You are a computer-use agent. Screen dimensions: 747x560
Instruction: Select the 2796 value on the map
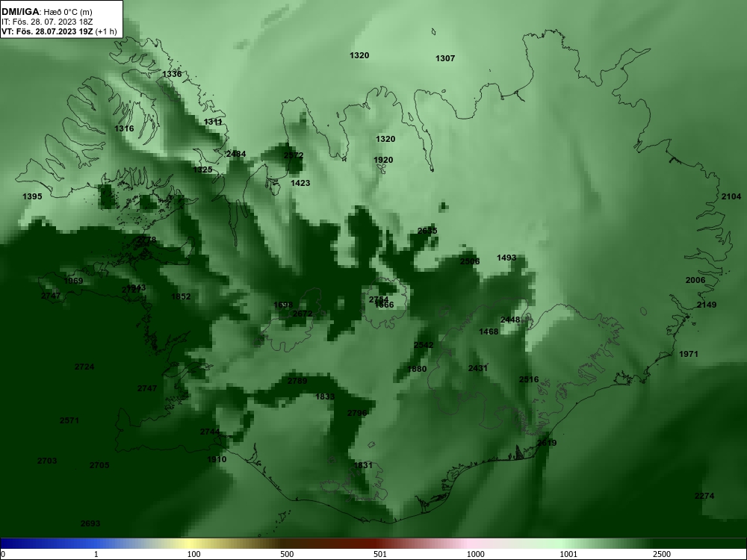coord(357,412)
